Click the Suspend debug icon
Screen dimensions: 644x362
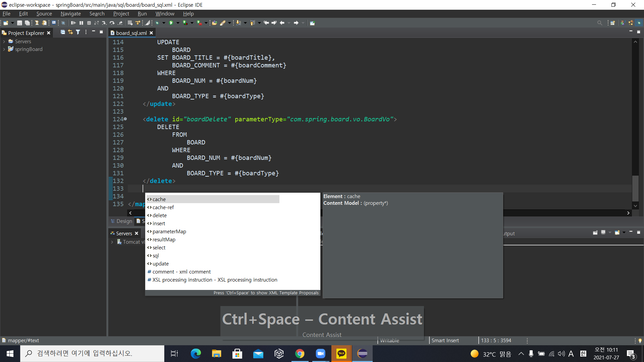click(x=81, y=23)
